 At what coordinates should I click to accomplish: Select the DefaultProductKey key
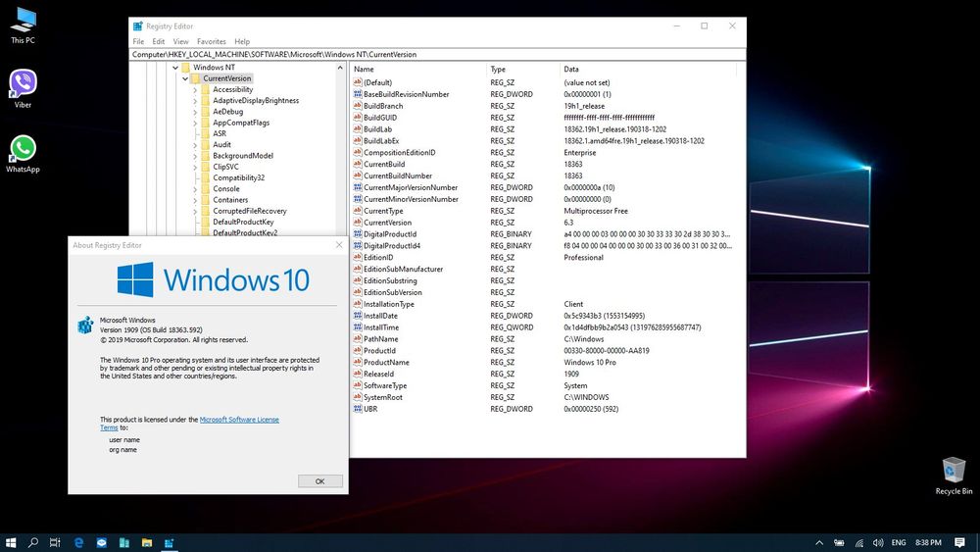[243, 222]
